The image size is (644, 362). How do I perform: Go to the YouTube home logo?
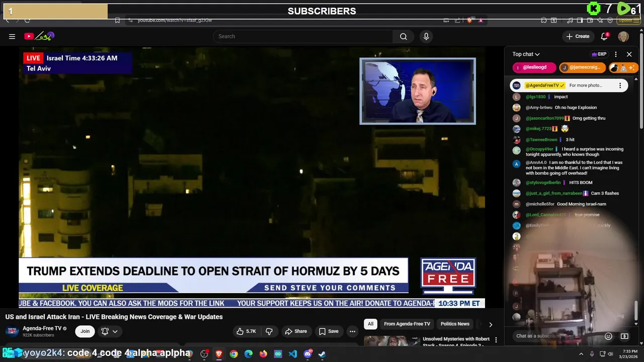(39, 36)
